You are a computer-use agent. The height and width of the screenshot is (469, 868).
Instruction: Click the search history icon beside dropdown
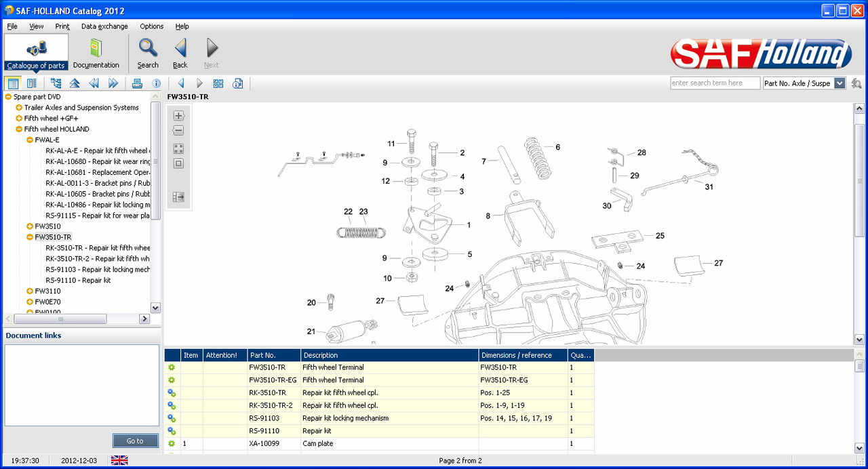tap(856, 83)
